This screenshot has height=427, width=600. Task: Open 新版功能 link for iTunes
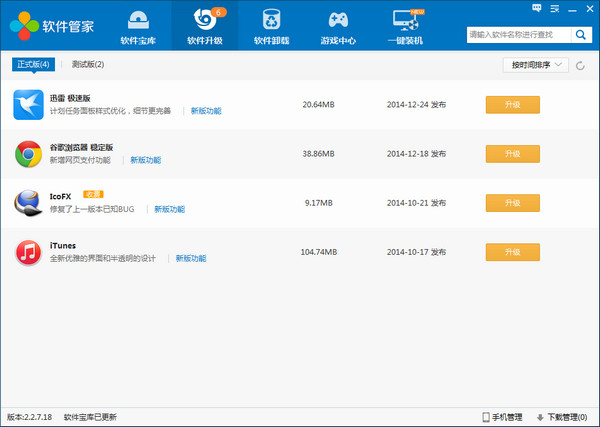click(191, 258)
